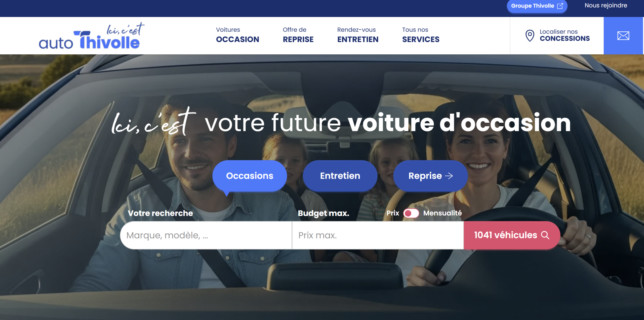The image size is (644, 320).
Task: Open the Offre de REPRISE menu
Action: tap(298, 35)
